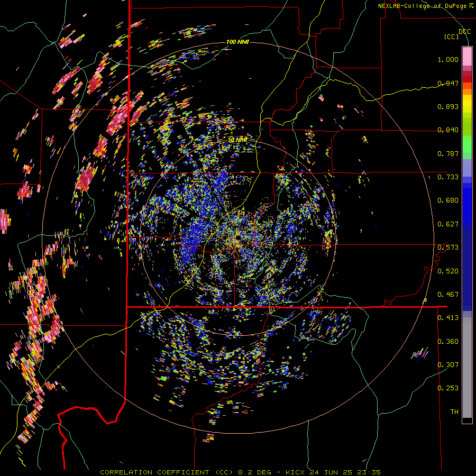This screenshot has height=476, width=476.
Task: Select the 0.467 scale value
Action: [448, 295]
